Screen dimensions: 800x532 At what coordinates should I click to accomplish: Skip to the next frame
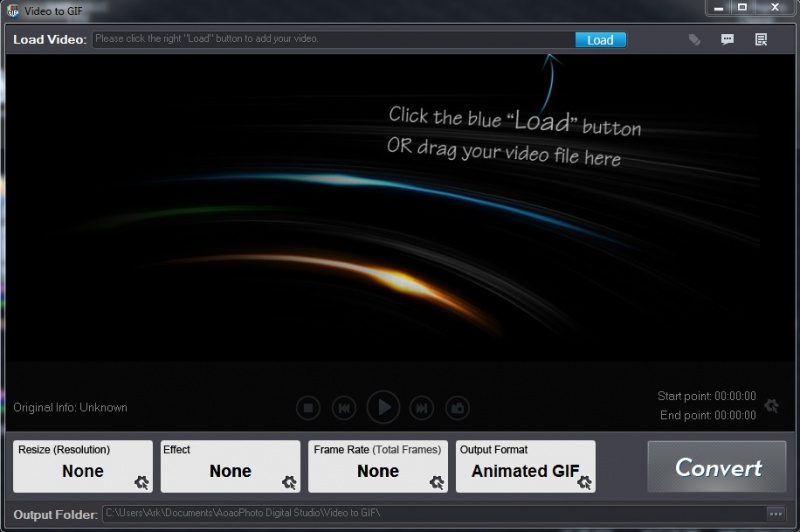[x=423, y=407]
